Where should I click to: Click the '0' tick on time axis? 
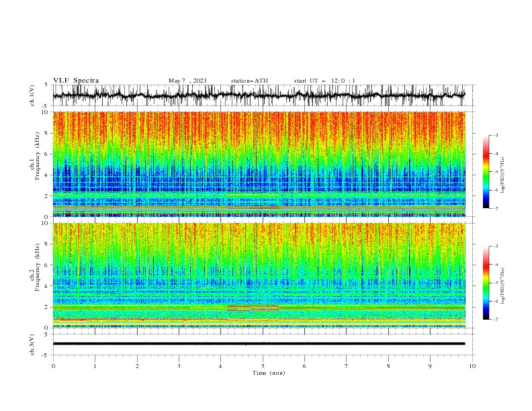53,366
